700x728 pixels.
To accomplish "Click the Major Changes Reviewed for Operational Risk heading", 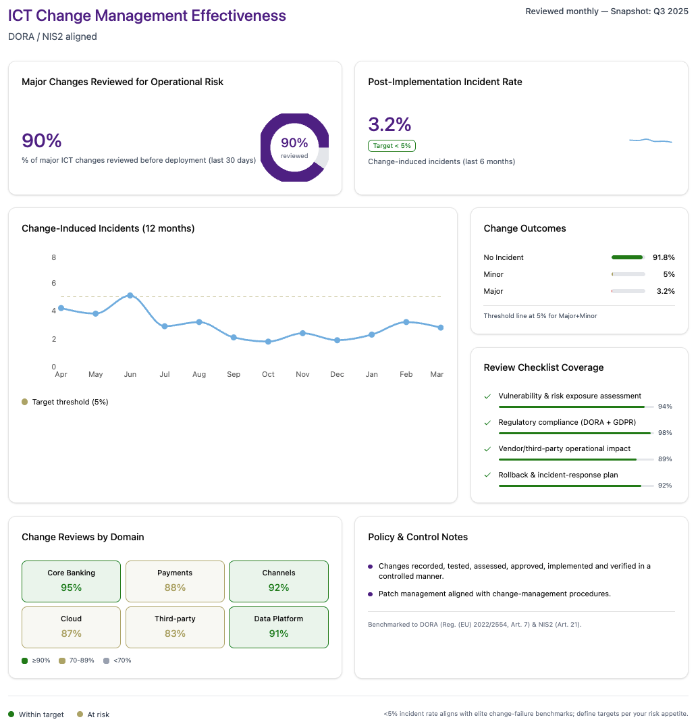I will coord(123,82).
